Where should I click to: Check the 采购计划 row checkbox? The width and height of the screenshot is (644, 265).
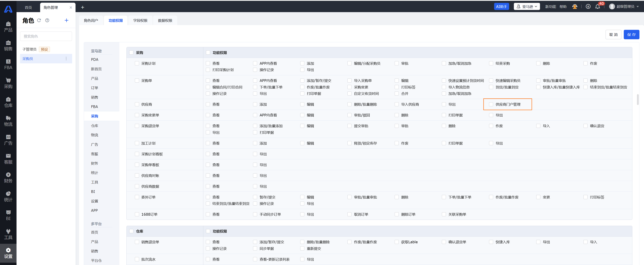point(137,63)
